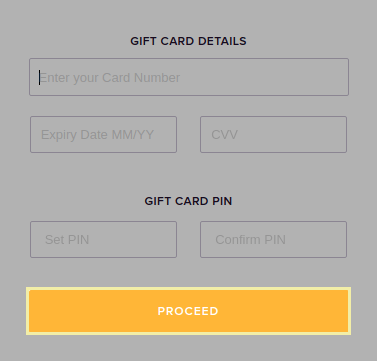
Task: Focus the Expiry Date MM/YY input
Action: click(x=103, y=134)
